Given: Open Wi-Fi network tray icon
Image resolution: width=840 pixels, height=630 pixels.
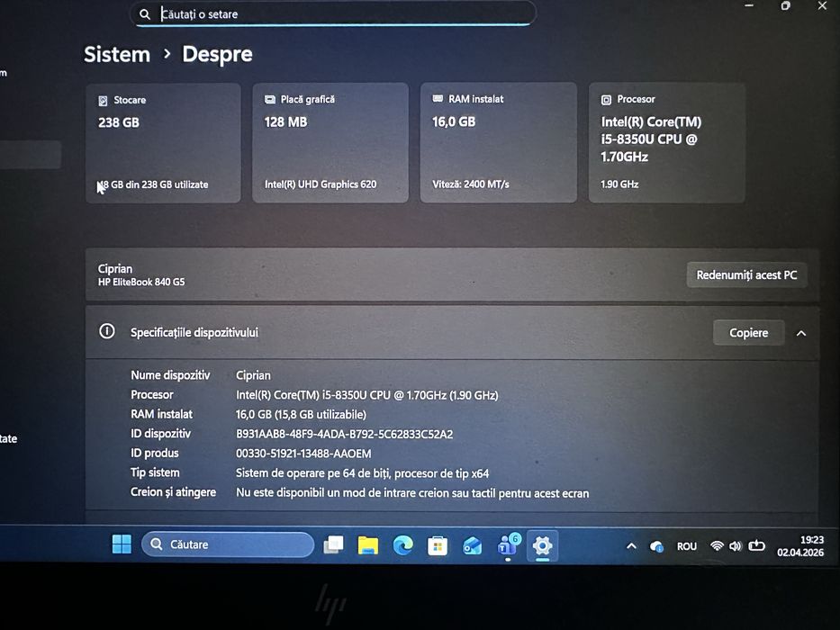Looking at the screenshot, I should pyautogui.click(x=717, y=546).
